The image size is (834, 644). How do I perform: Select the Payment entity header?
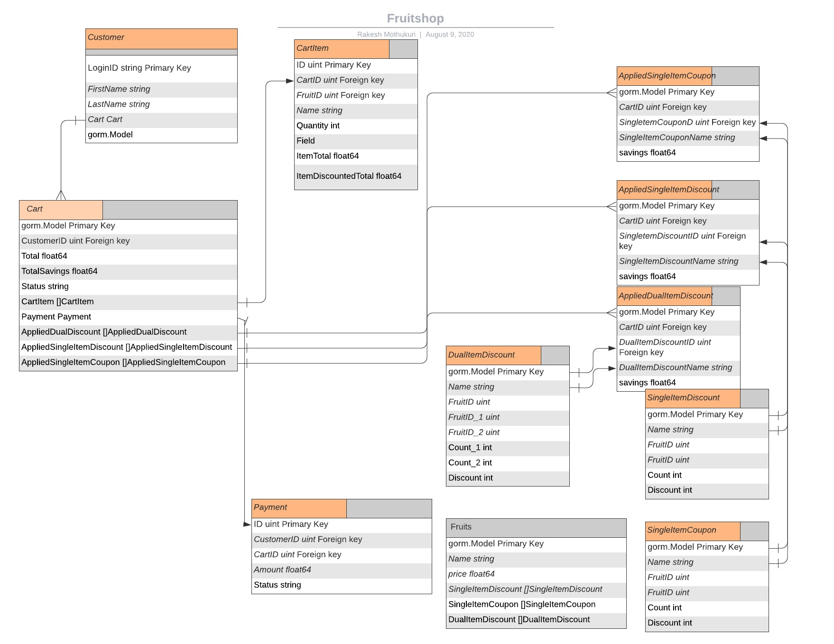[270, 507]
